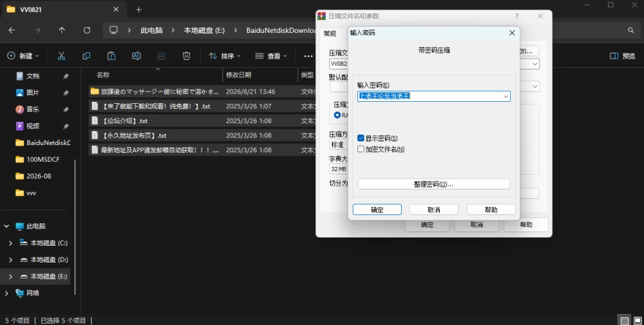This screenshot has width=644, height=325.
Task: Expand the 网络 tree node
Action: pos(6,293)
